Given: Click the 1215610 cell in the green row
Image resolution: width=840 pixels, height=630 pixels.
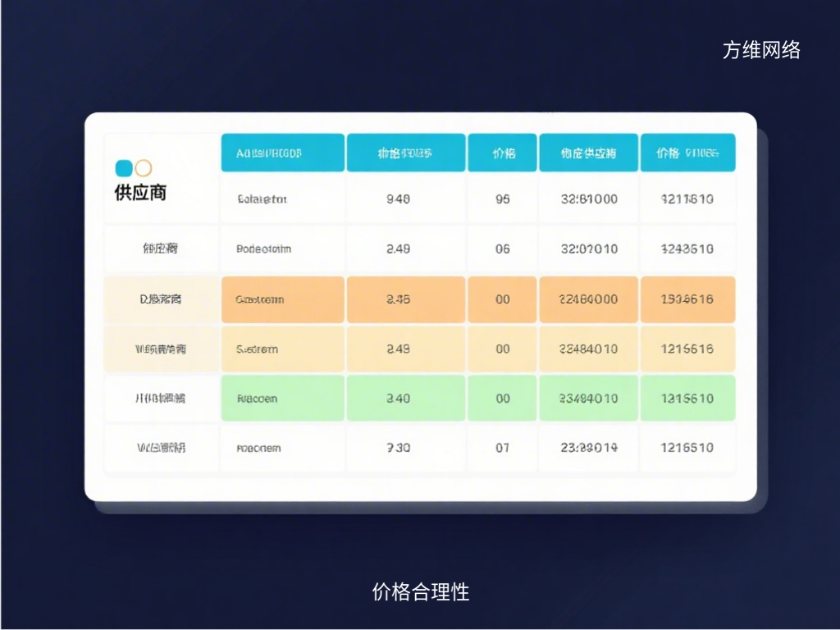Looking at the screenshot, I should pos(688,399).
